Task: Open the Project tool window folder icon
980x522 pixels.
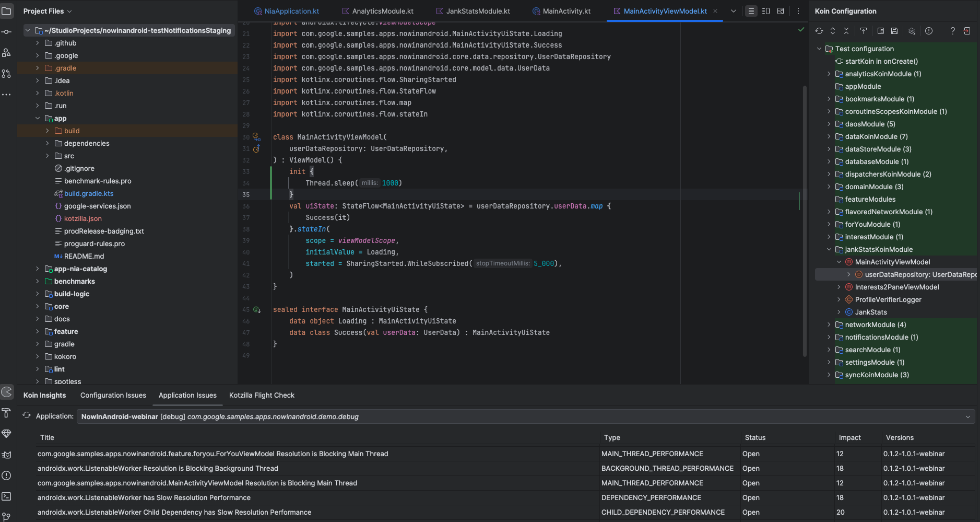Action: point(7,11)
